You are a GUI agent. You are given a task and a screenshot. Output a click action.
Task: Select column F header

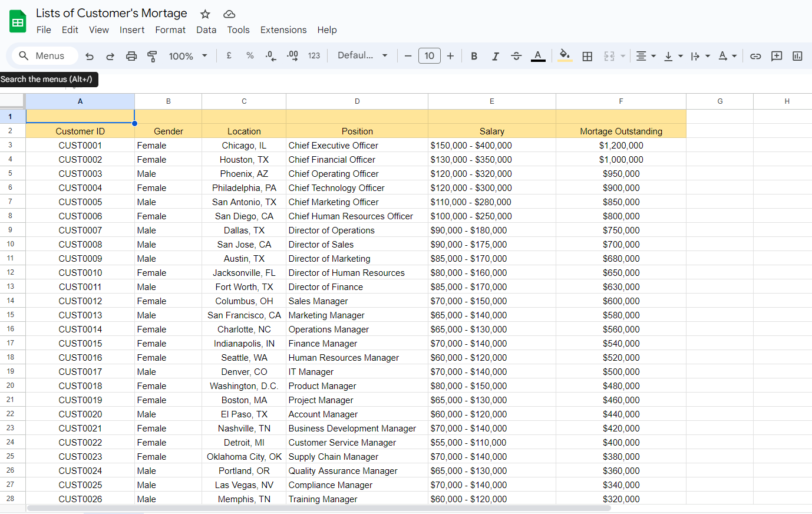[621, 101]
